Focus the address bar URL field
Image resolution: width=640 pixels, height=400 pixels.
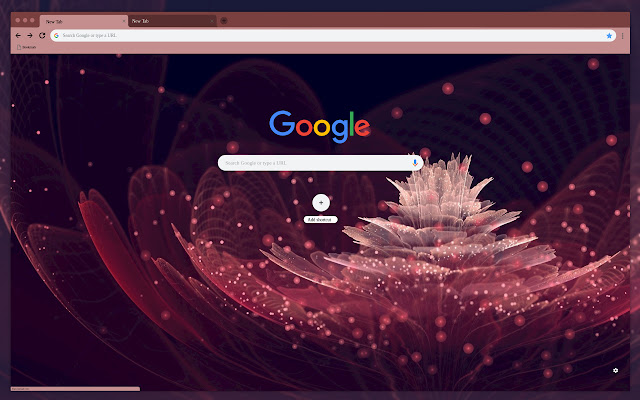tap(333, 36)
